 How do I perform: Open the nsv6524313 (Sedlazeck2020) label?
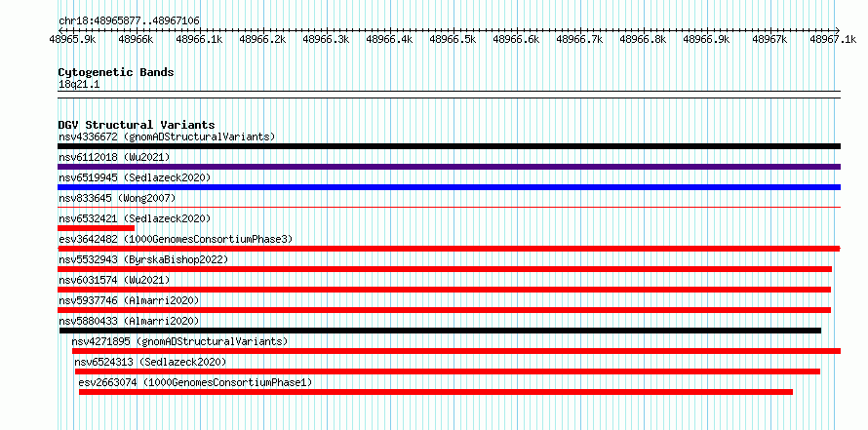150,362
